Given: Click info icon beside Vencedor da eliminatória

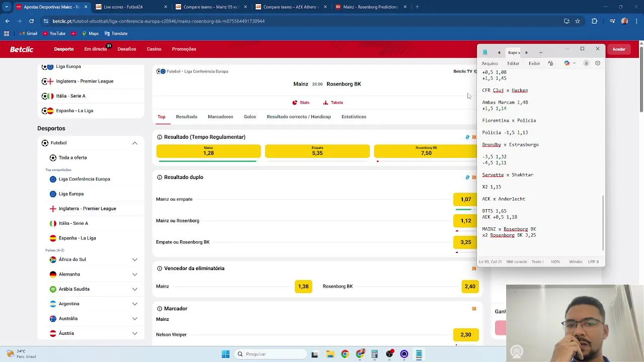Looking at the screenshot, I should tap(159, 268).
